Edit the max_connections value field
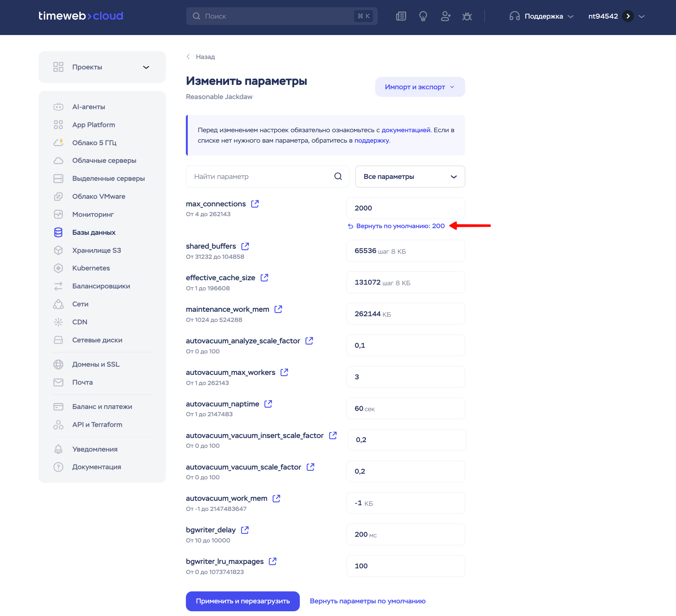676x616 pixels. click(406, 208)
